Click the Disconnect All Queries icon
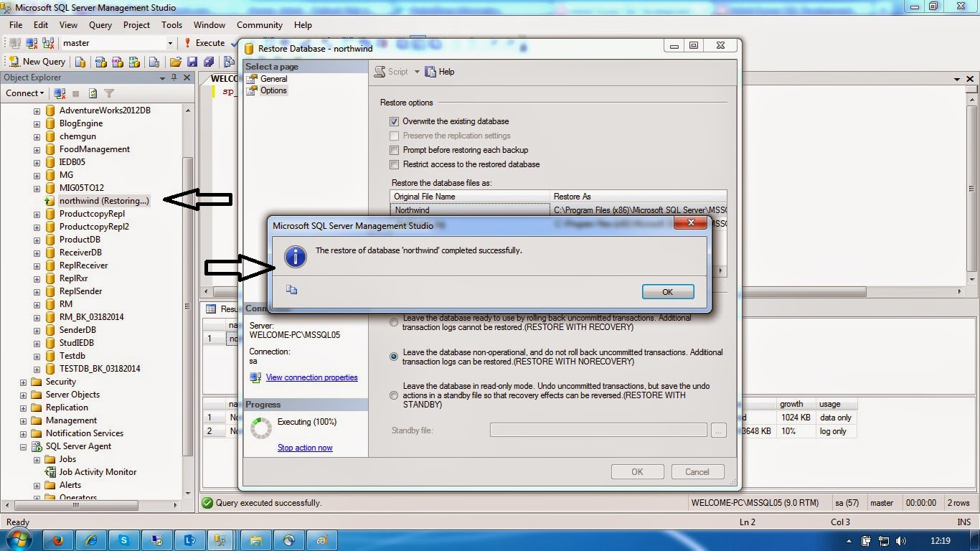The width and height of the screenshot is (980, 551). 48,43
